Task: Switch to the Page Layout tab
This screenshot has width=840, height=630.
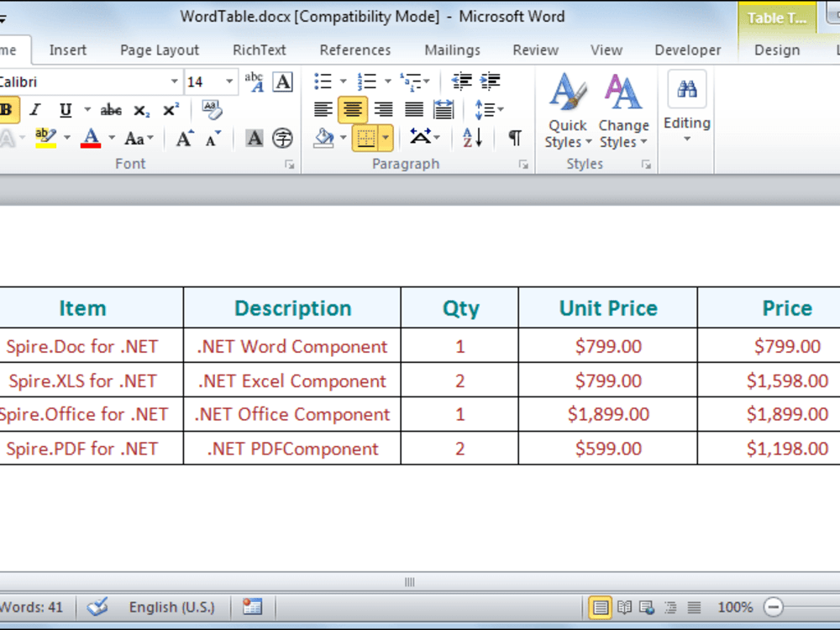Action: [160, 50]
